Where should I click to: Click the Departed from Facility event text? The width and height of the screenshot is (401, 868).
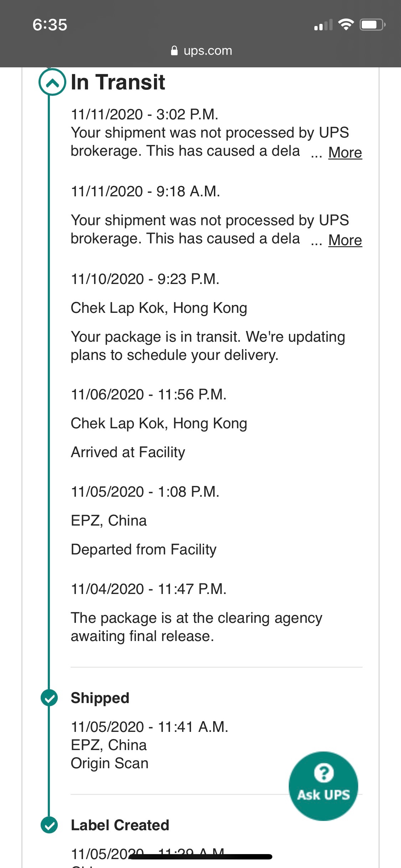click(x=144, y=549)
